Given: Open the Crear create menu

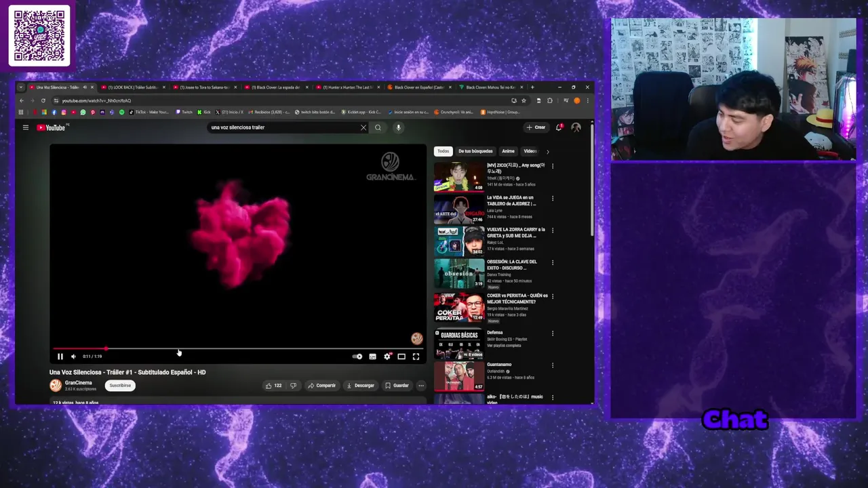Looking at the screenshot, I should (536, 127).
